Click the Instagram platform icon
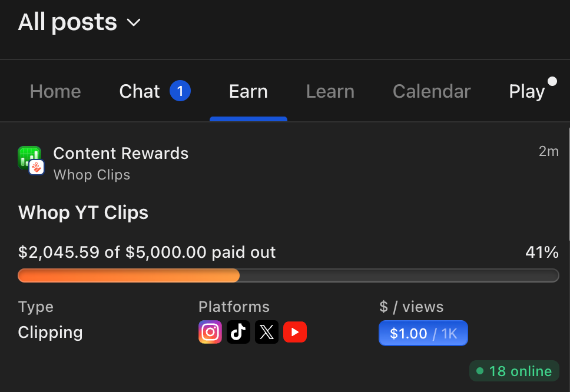 210,333
